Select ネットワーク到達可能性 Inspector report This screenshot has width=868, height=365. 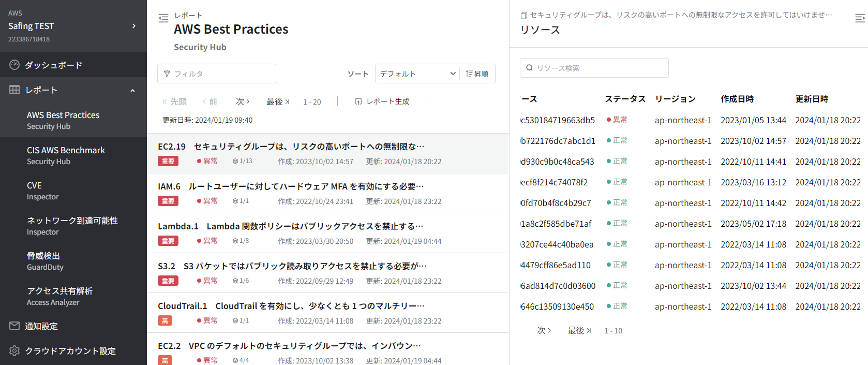click(73, 226)
